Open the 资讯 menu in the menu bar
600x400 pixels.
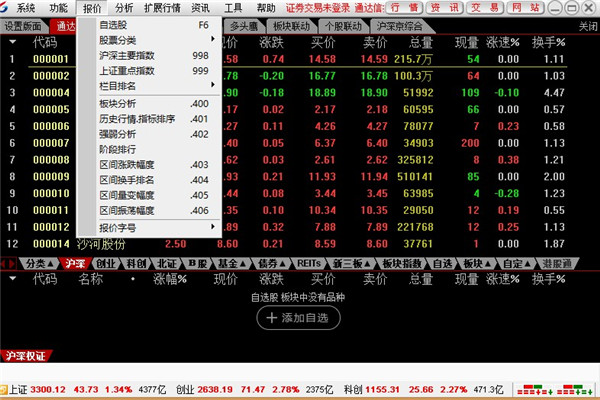pos(201,8)
